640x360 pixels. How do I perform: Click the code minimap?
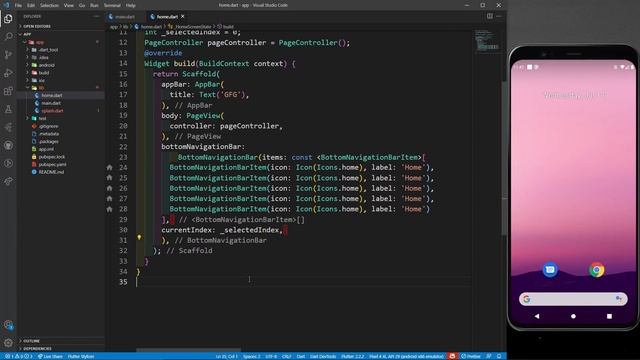[487, 41]
